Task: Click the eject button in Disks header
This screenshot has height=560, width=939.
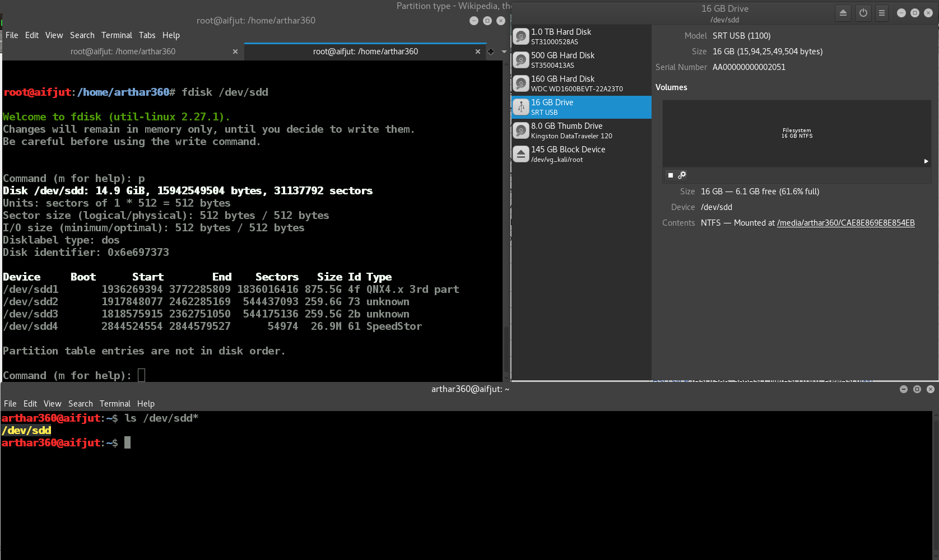Action: click(843, 13)
